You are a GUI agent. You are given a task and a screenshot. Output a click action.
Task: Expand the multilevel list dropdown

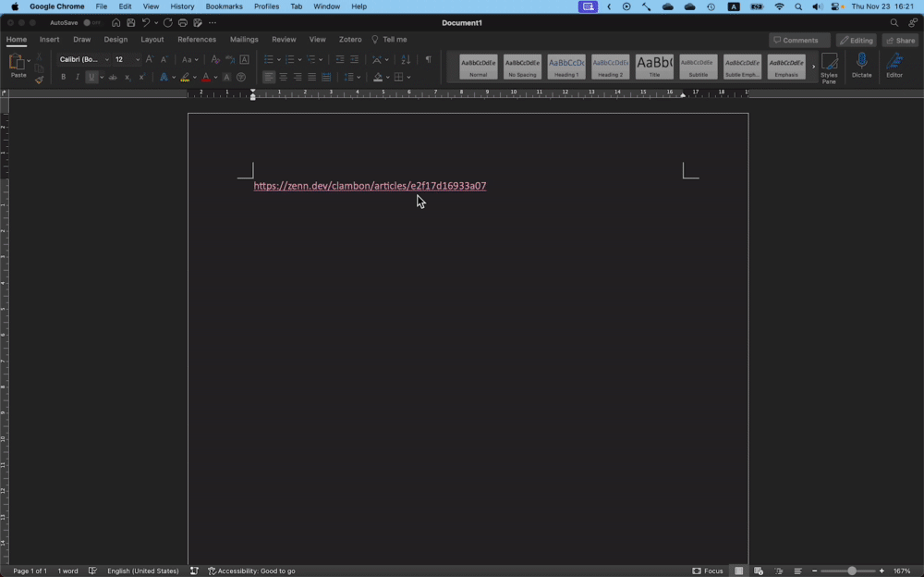[321, 59]
